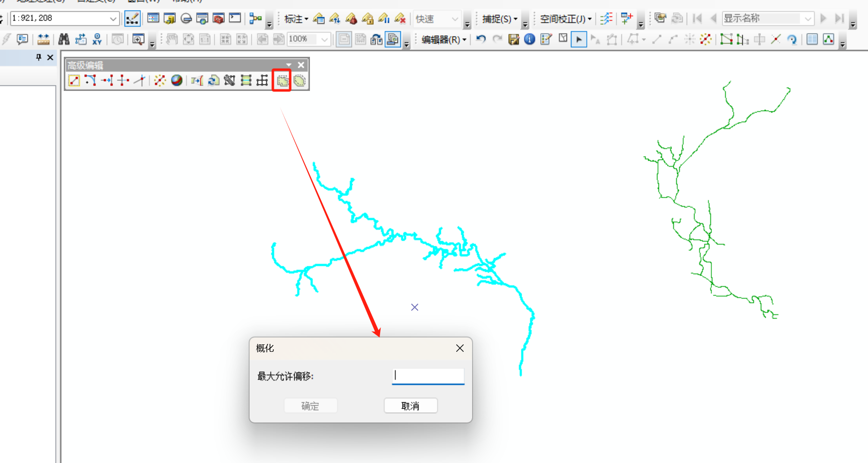Open the 编辑器(R) Editor menu
Screen dimensions: 868x463
[444, 39]
